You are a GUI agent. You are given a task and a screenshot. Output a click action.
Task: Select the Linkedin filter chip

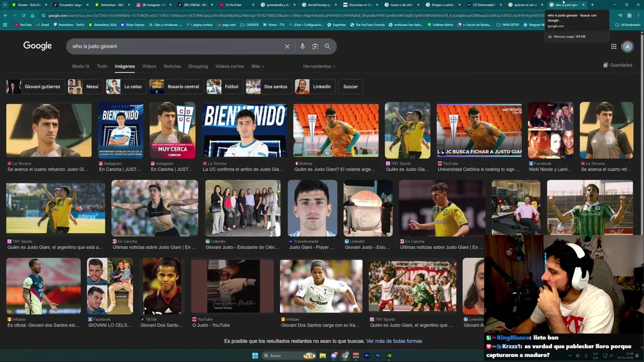pyautogui.click(x=315, y=86)
